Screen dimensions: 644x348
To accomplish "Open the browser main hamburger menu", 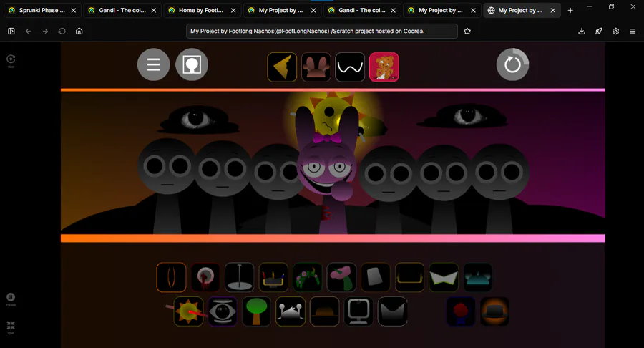I will click(x=633, y=31).
